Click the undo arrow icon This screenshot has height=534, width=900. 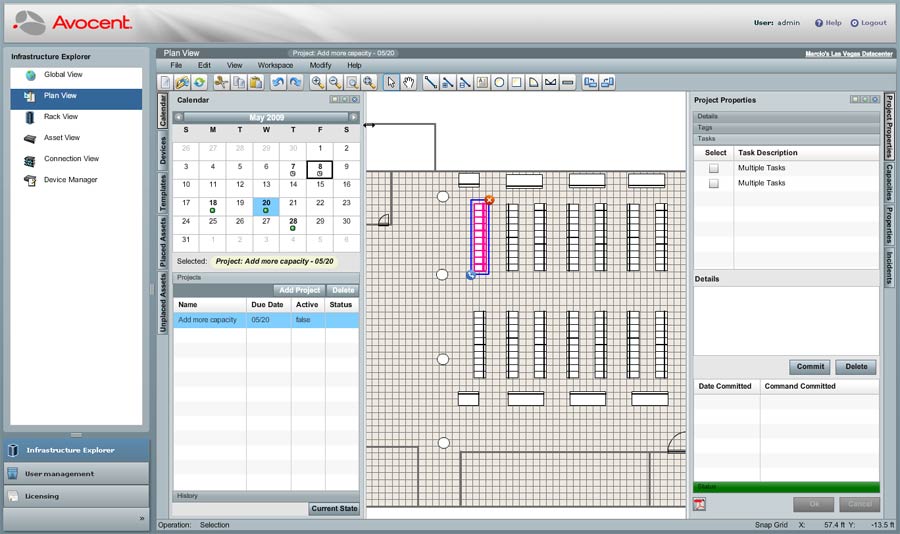point(278,82)
